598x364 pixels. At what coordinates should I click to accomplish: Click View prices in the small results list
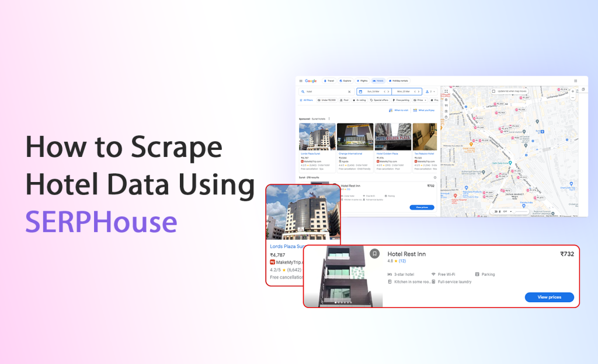click(x=422, y=208)
